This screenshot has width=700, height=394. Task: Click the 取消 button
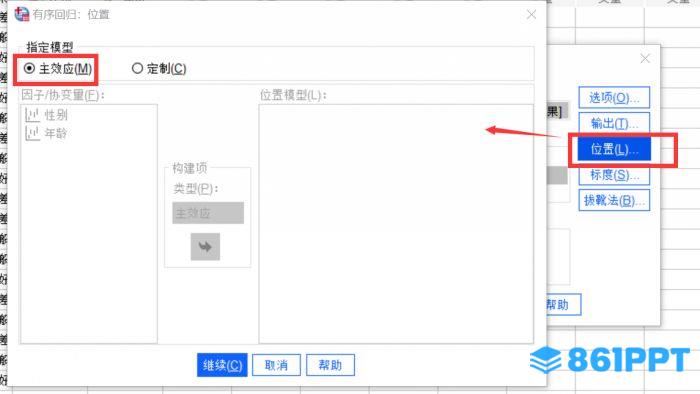(276, 365)
